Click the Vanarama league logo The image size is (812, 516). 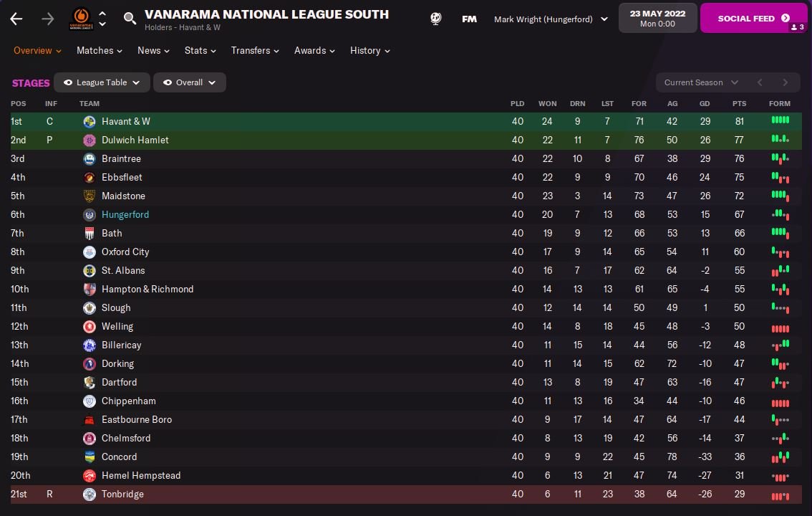(x=82, y=19)
